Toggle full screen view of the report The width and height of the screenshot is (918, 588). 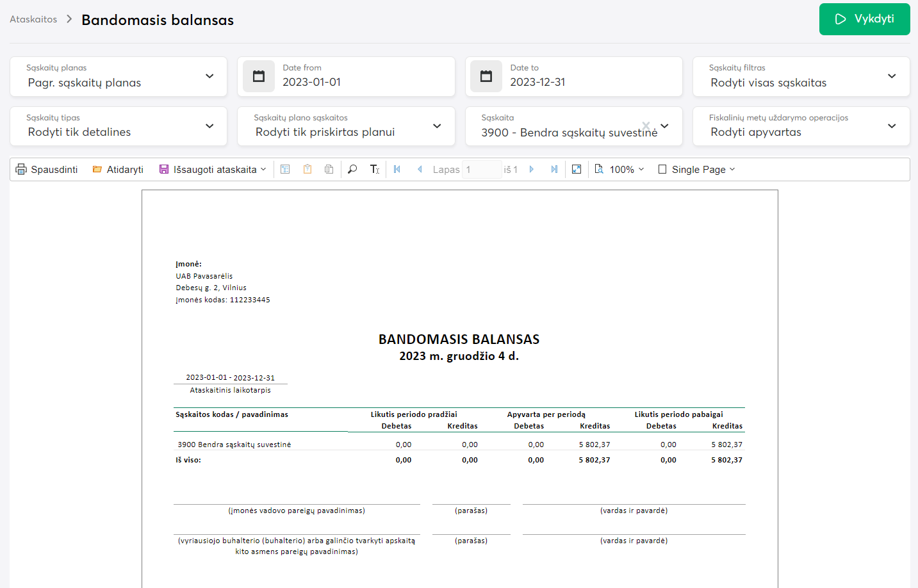[x=577, y=170]
